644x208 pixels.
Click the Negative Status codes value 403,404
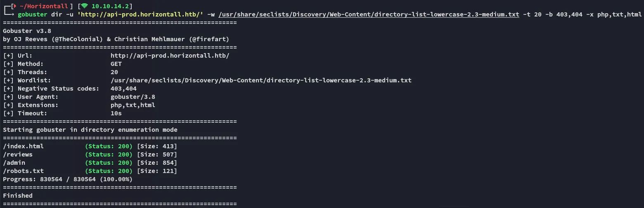(x=123, y=89)
